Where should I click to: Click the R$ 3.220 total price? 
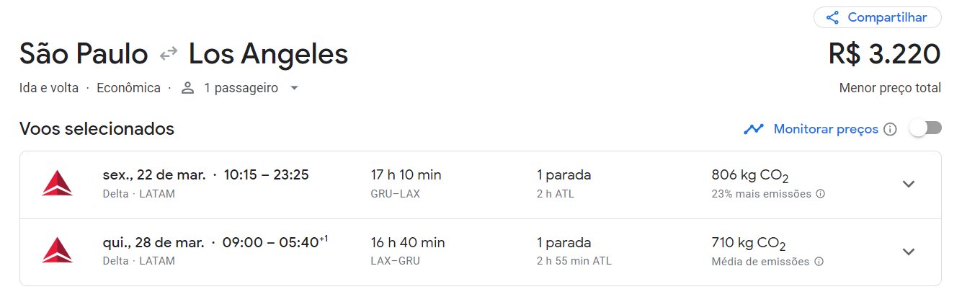(885, 54)
